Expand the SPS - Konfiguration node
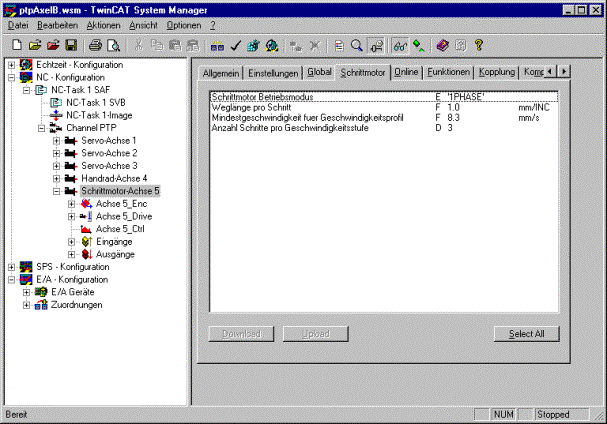607x424 pixels. click(x=12, y=267)
